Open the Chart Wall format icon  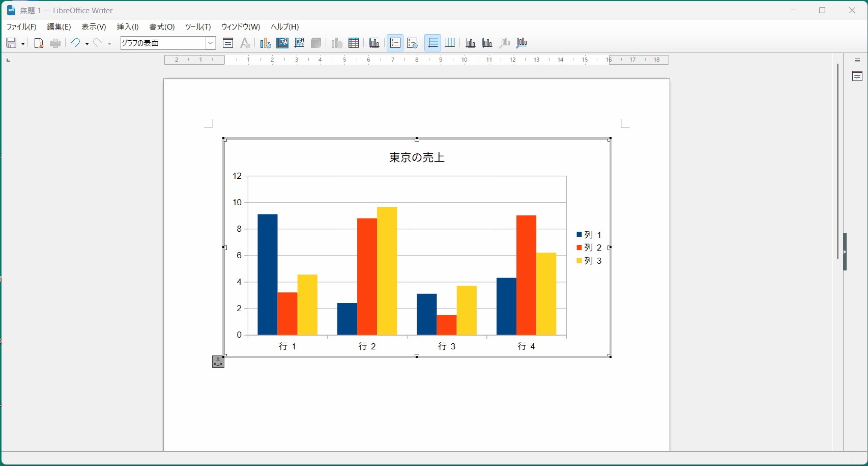pos(300,43)
